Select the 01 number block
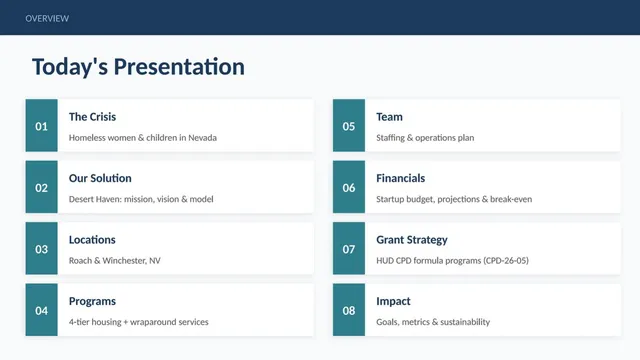Image resolution: width=640 pixels, height=360 pixels. [42, 126]
